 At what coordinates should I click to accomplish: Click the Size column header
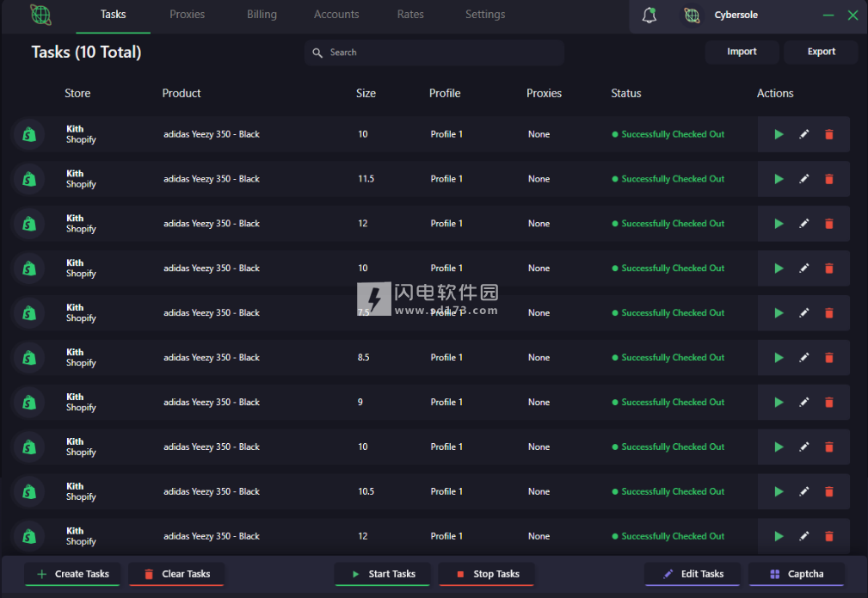[366, 93]
